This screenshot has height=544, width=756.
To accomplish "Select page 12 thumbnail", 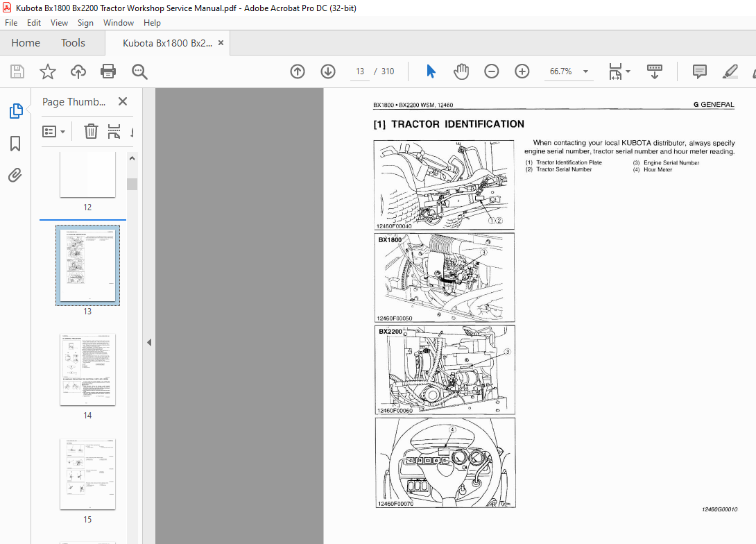I will pyautogui.click(x=88, y=175).
